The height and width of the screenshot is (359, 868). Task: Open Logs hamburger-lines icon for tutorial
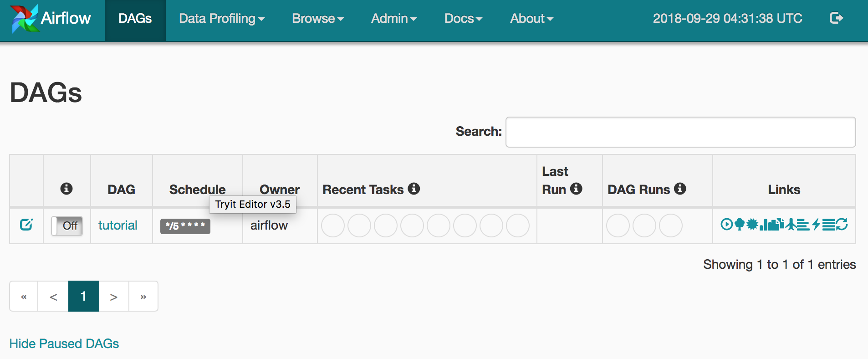829,225
